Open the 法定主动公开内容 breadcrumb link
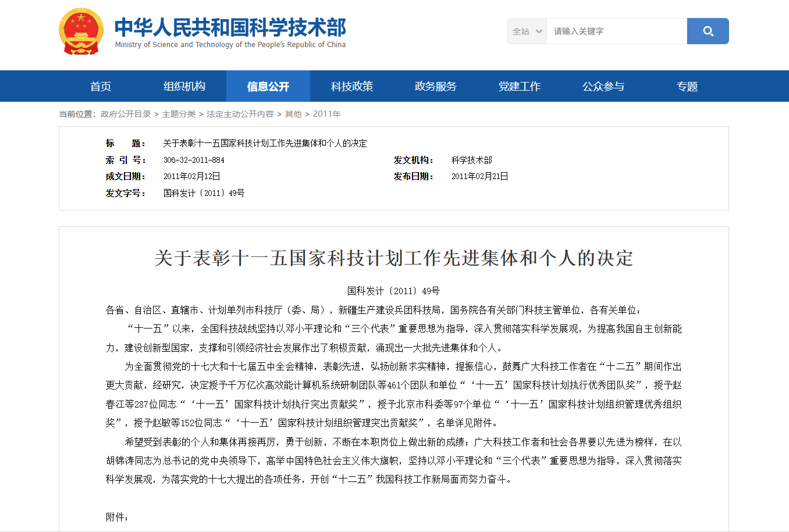This screenshot has height=532, width=789. pos(240,114)
